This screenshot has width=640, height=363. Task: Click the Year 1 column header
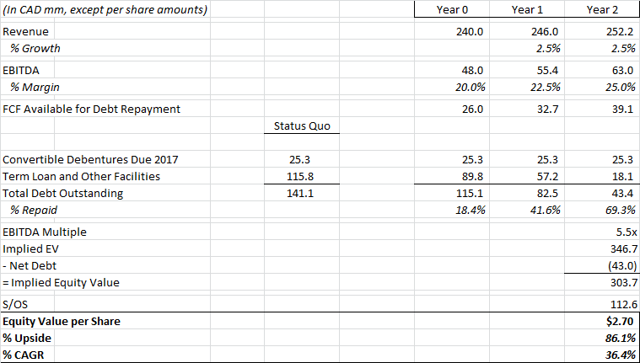point(527,10)
